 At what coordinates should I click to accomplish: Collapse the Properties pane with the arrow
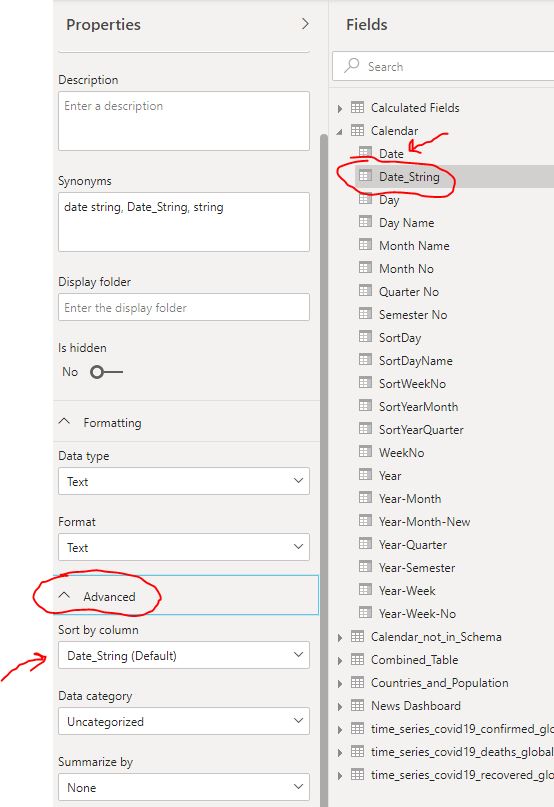[305, 24]
